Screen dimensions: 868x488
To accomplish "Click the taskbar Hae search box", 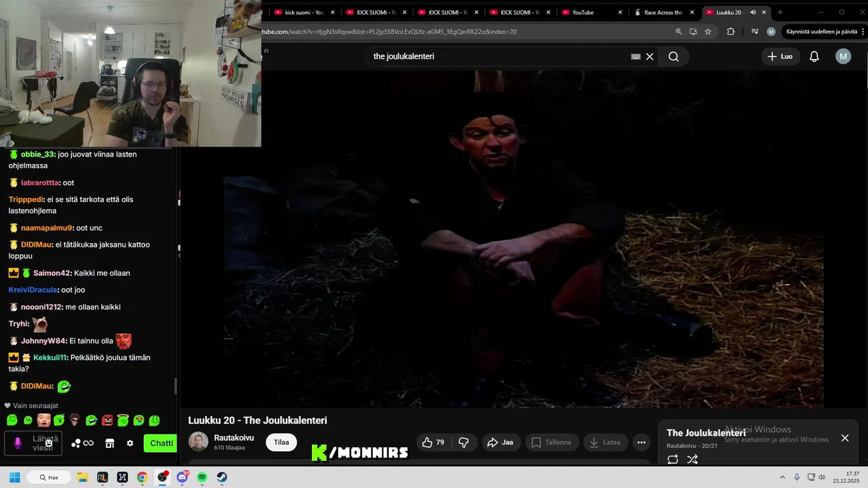I will coord(49,477).
